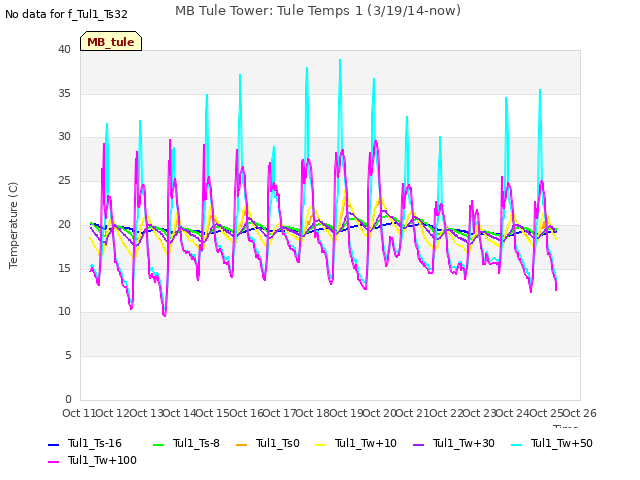Screen dimensions: 640x480
Task: Click the y-axis tick label 25
Action: click(64, 180)
